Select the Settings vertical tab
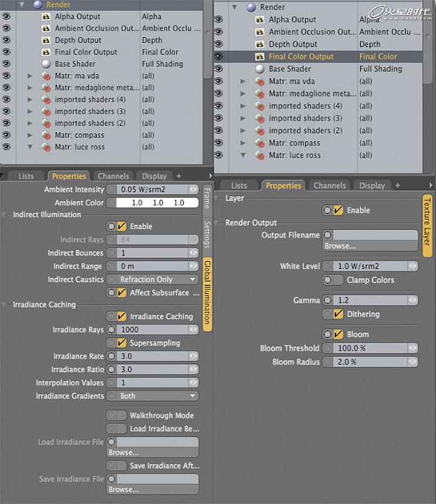Screen dimensions: 436x504 tap(208, 234)
